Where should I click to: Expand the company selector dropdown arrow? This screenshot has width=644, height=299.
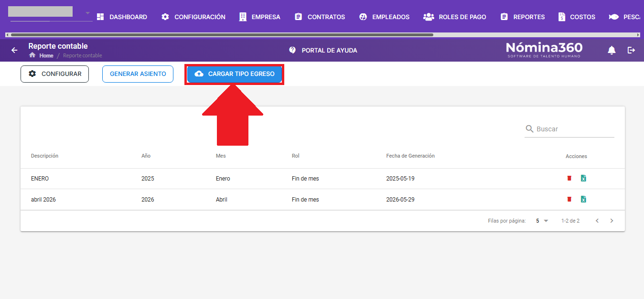pyautogui.click(x=87, y=13)
